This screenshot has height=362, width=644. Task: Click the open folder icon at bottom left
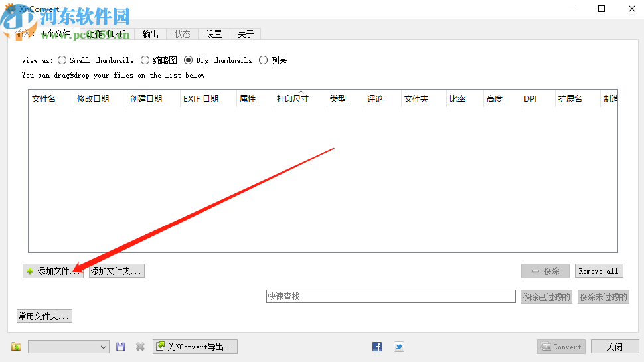click(16, 347)
